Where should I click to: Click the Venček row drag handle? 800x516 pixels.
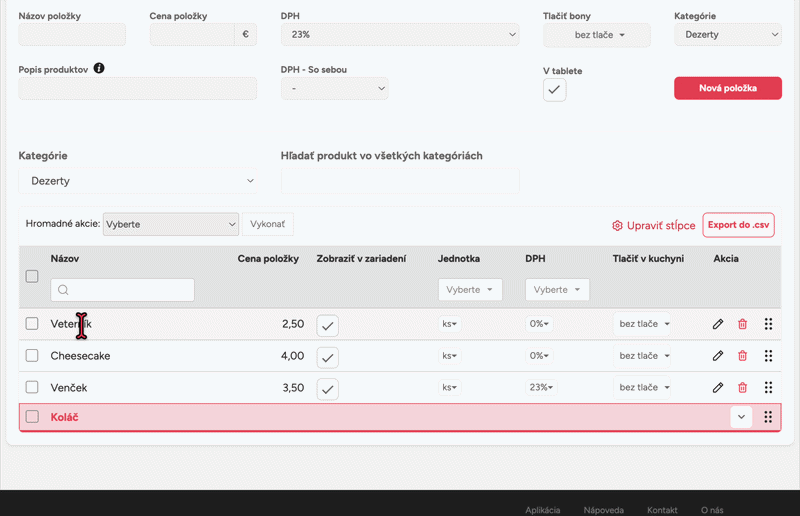pyautogui.click(x=768, y=387)
